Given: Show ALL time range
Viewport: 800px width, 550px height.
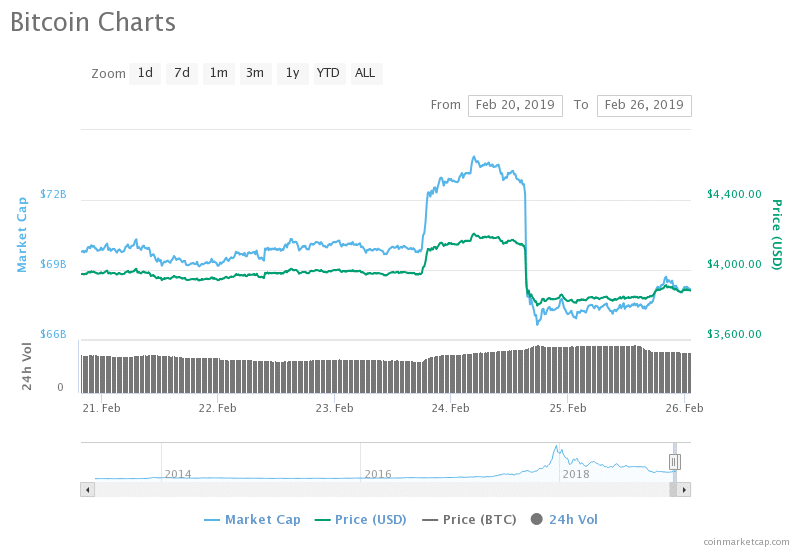Looking at the screenshot, I should click(366, 73).
